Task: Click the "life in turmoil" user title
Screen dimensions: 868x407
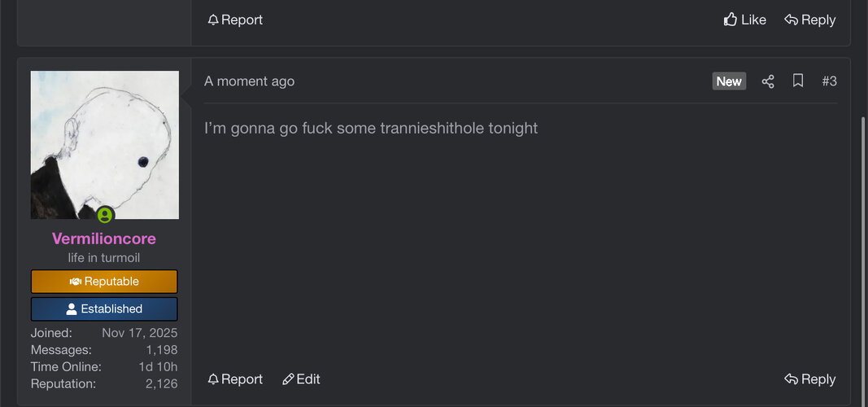Action: [x=104, y=258]
